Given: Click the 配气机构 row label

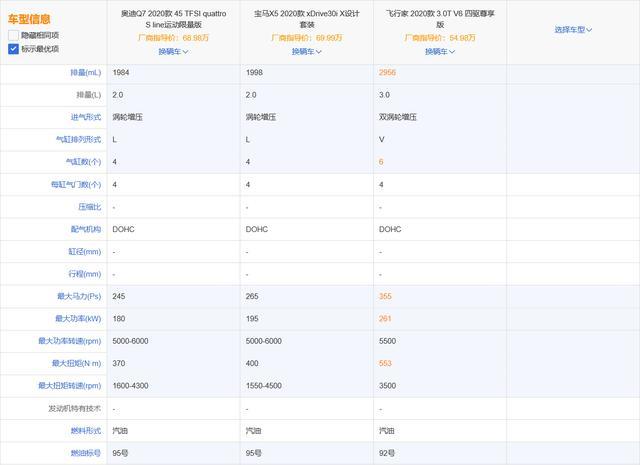Looking at the screenshot, I should (x=86, y=229).
